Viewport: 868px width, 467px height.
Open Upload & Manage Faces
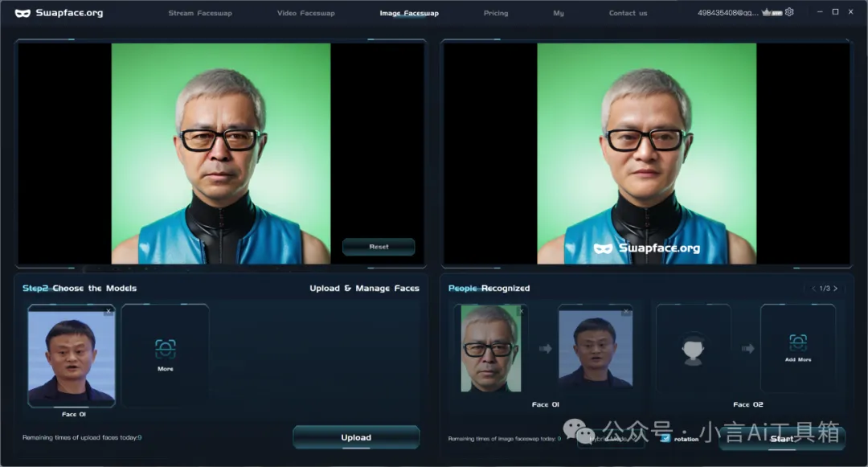point(364,289)
